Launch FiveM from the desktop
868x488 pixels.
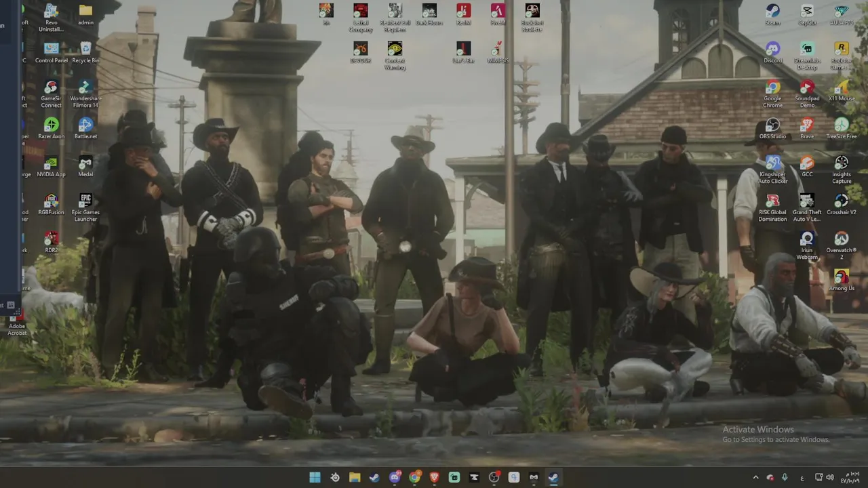[498, 15]
